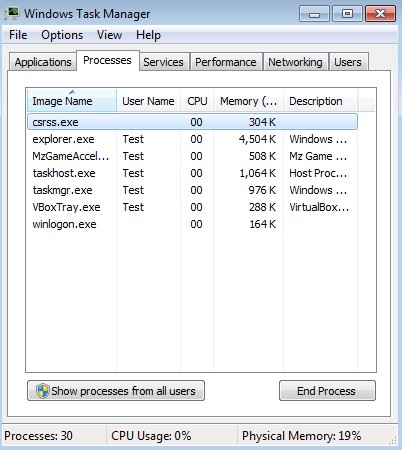Click the shield icon on Show processes button

(43, 390)
